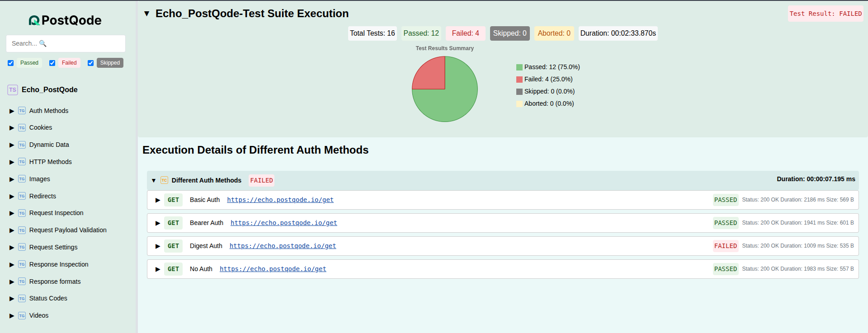This screenshot has width=868, height=333.
Task: Click the Total Tests: 16 summary box
Action: pyautogui.click(x=373, y=33)
